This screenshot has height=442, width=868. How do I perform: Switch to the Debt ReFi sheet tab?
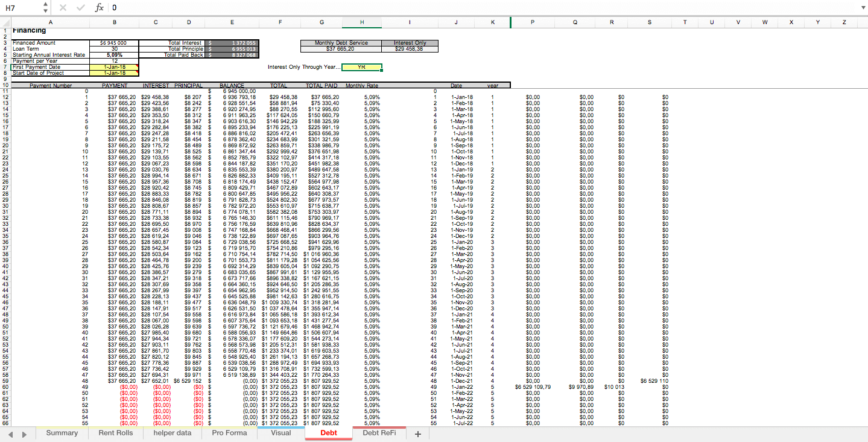point(379,433)
